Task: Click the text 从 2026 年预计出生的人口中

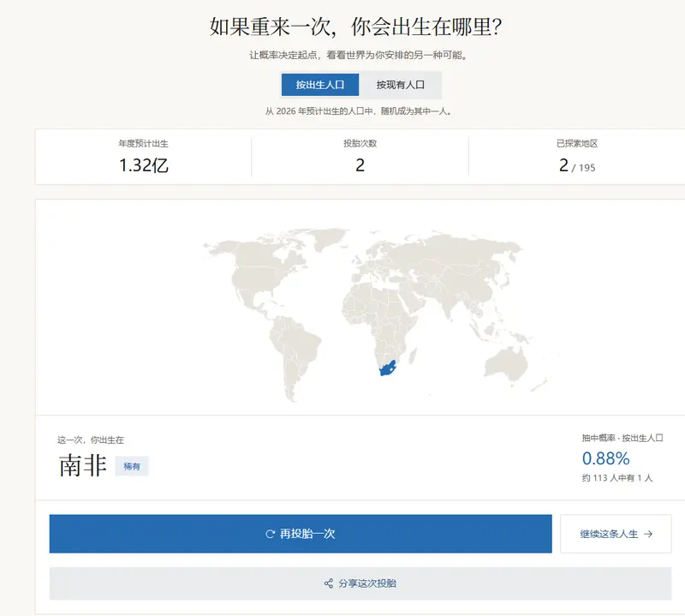Action: (319, 111)
